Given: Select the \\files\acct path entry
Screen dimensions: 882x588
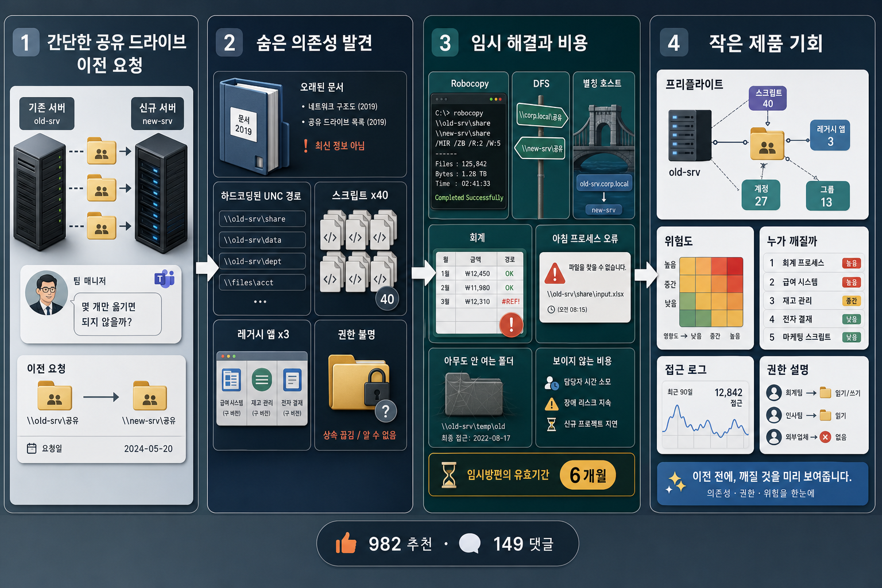Looking at the screenshot, I should [x=262, y=283].
